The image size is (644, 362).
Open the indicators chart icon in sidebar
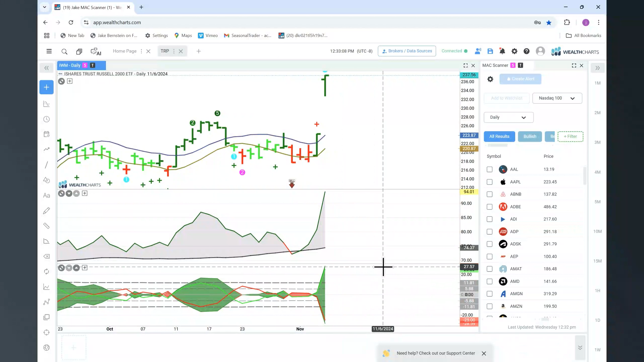47,104
